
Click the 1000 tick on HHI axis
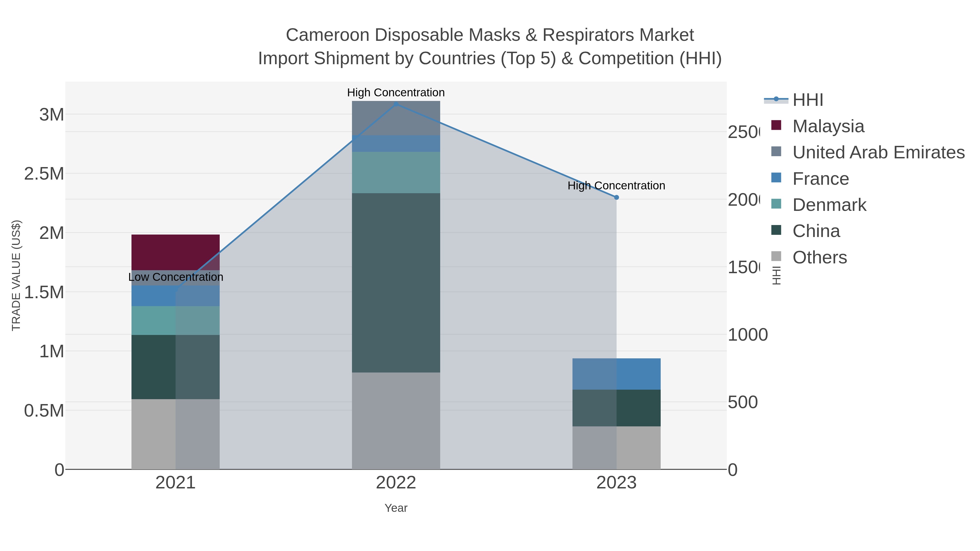coord(748,335)
